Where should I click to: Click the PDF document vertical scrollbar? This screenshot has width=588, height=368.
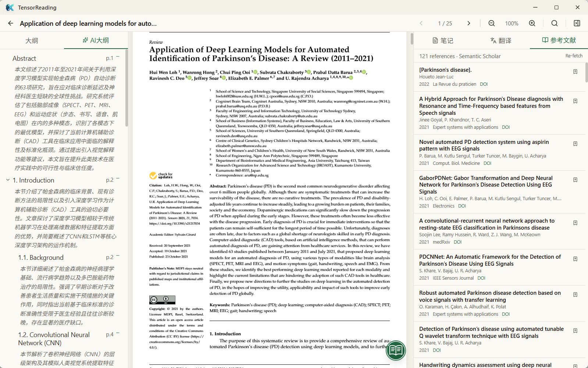point(412,39)
